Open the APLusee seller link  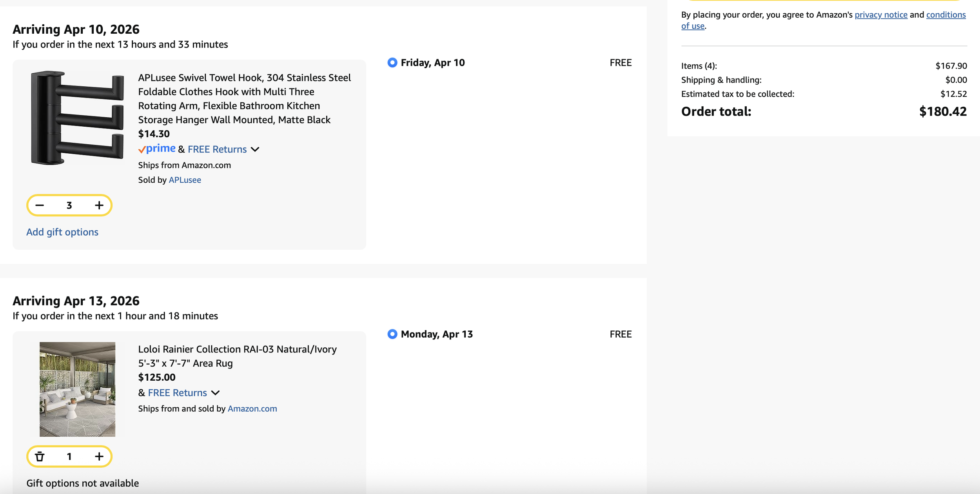(185, 180)
